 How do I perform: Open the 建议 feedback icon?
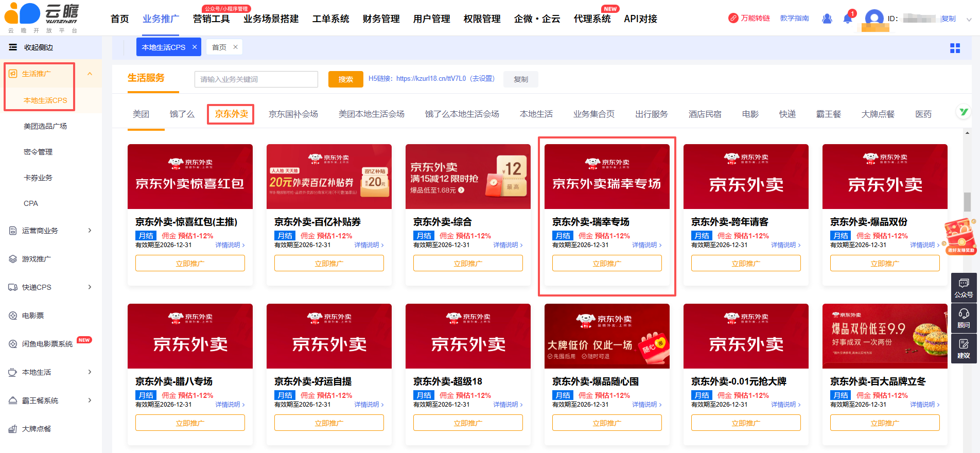coord(964,348)
